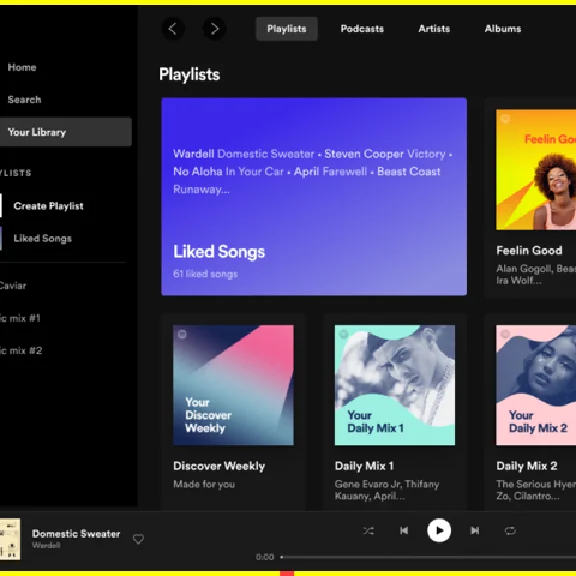Go back with the left arrow button
Image resolution: width=576 pixels, height=576 pixels.
173,29
